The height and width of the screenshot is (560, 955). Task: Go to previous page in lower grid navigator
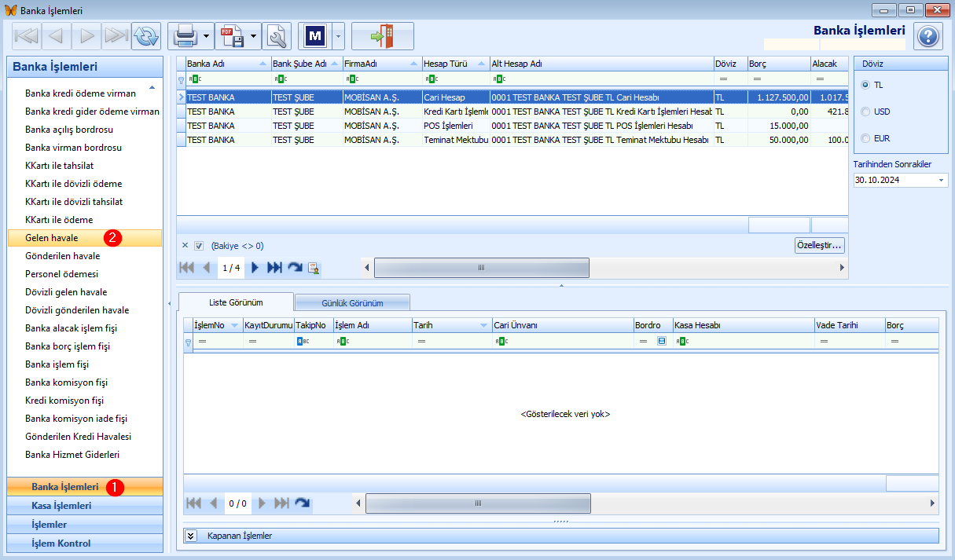click(213, 503)
